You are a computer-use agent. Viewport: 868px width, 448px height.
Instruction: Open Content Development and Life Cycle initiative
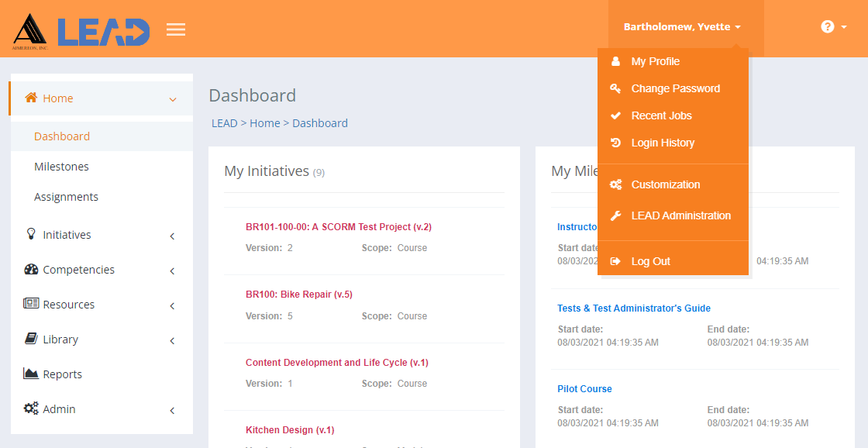(x=337, y=363)
